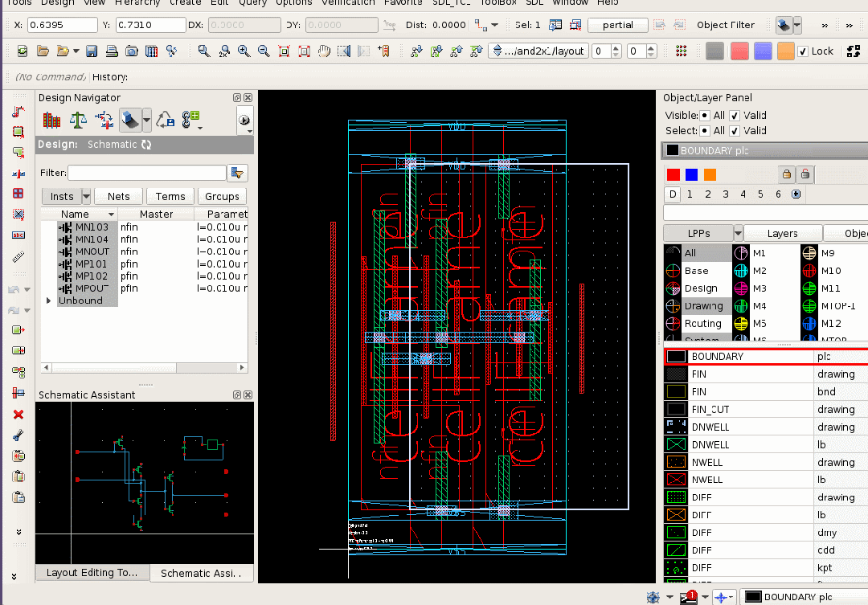Open the Insts dropdown arrow
Image resolution: width=868 pixels, height=605 pixels.
[x=86, y=196]
